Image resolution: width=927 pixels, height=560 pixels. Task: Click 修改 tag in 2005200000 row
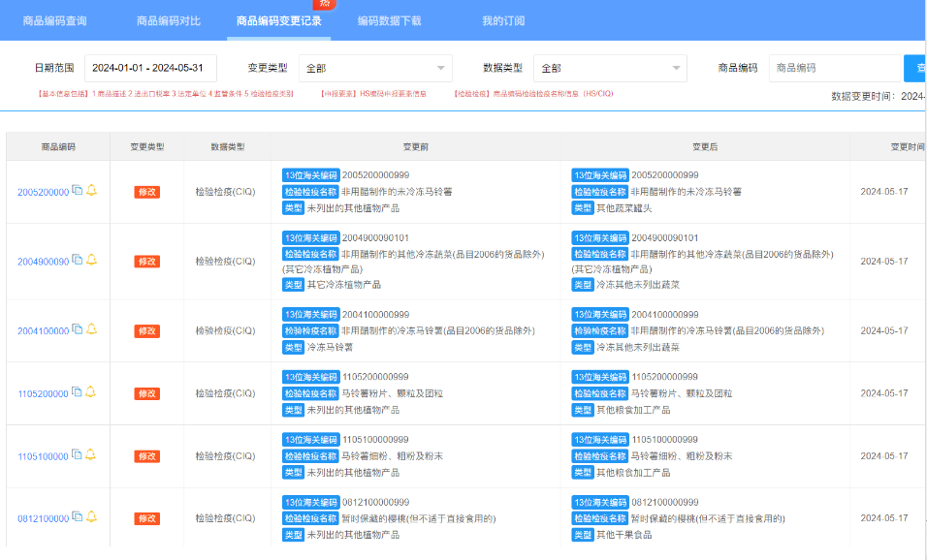(x=147, y=192)
